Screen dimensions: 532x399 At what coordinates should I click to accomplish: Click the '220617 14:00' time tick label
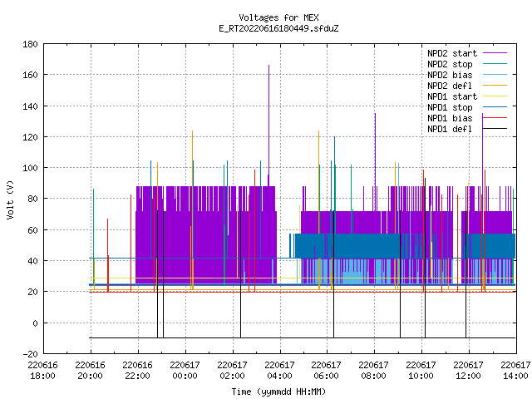click(x=515, y=371)
